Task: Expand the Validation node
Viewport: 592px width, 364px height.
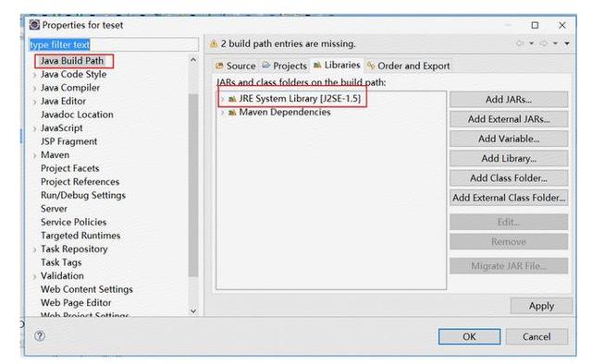Action: (x=35, y=276)
